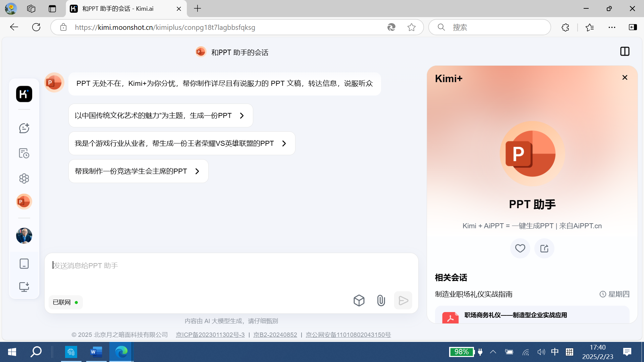View site info via the lock icon
Viewport: 644px width, 362px height.
coord(63,27)
